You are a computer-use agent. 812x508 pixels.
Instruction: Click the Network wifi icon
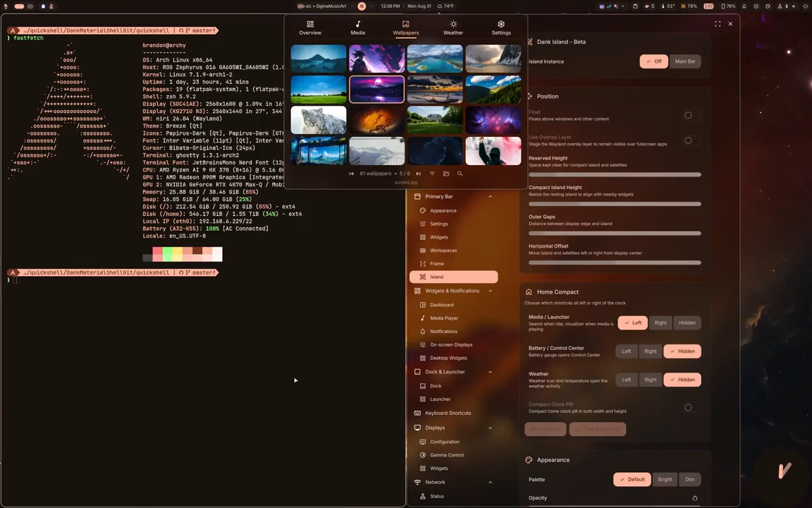pyautogui.click(x=417, y=482)
